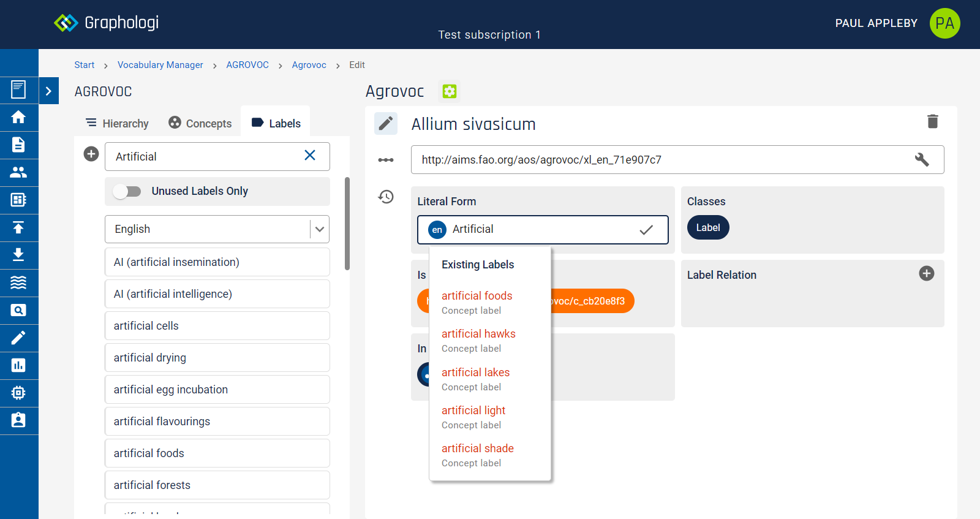Open the home icon in sidebar

coord(18,117)
